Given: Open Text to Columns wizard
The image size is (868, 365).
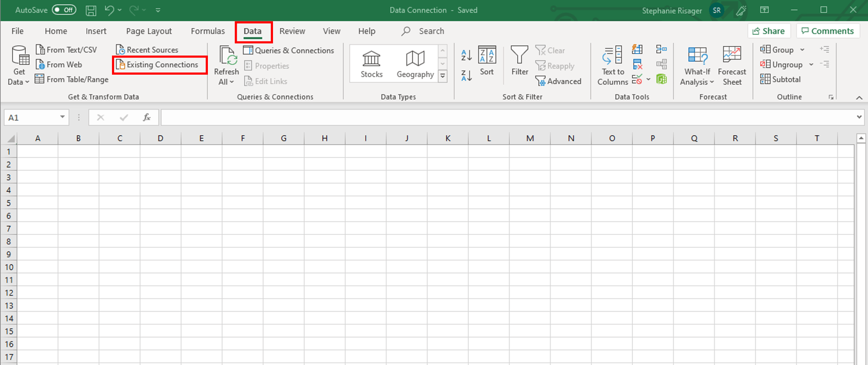Looking at the screenshot, I should click(613, 66).
